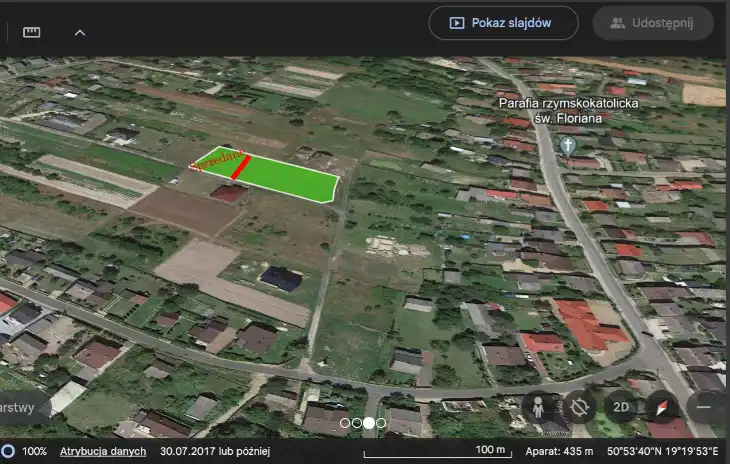Select the fourth slide indicator dot
This screenshot has width=730, height=464.
click(x=381, y=423)
